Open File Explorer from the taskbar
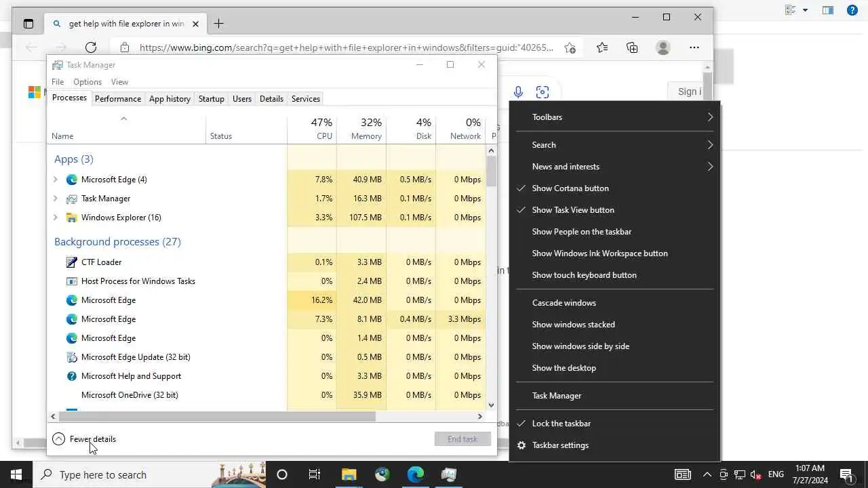Image resolution: width=868 pixels, height=488 pixels. (x=349, y=474)
